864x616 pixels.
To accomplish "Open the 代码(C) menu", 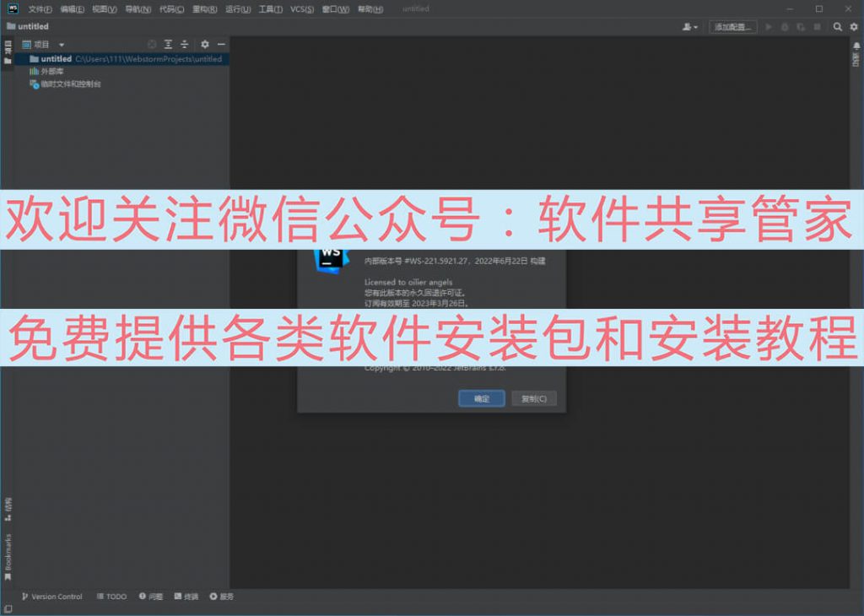I will pyautogui.click(x=171, y=9).
